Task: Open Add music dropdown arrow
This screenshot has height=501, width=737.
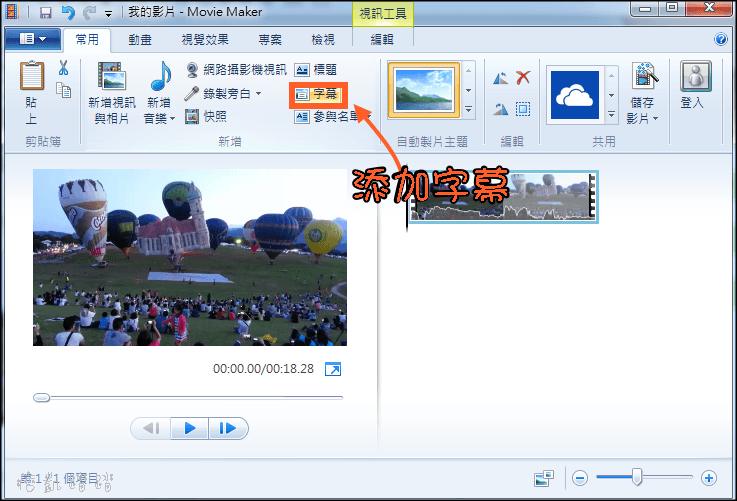Action: point(172,118)
